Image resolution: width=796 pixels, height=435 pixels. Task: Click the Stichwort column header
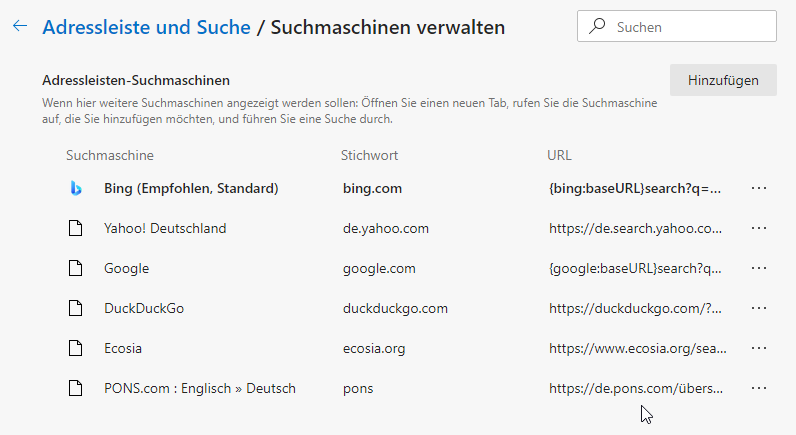point(369,155)
